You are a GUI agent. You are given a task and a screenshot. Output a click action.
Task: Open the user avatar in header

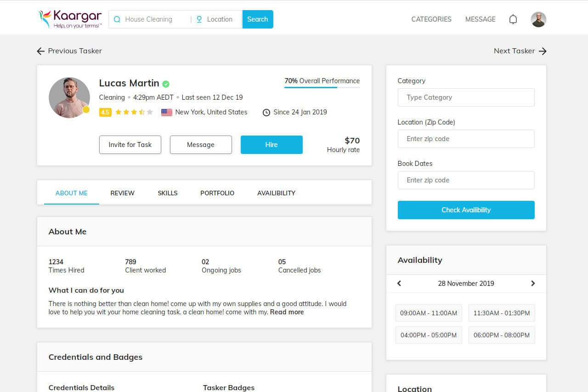coord(538,19)
